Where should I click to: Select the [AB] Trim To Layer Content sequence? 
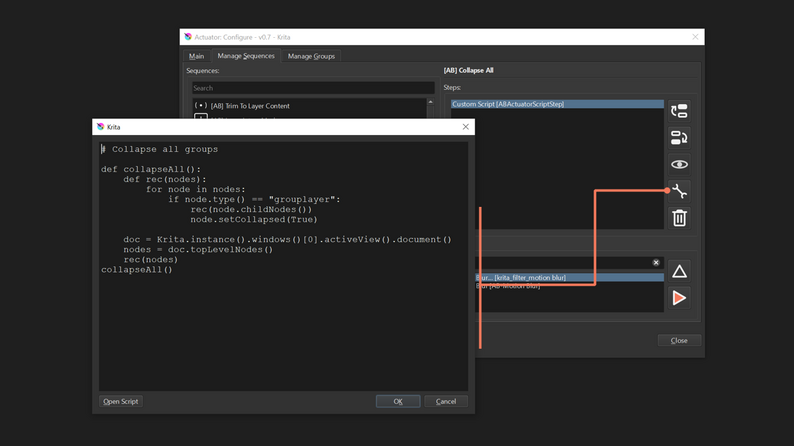point(309,106)
